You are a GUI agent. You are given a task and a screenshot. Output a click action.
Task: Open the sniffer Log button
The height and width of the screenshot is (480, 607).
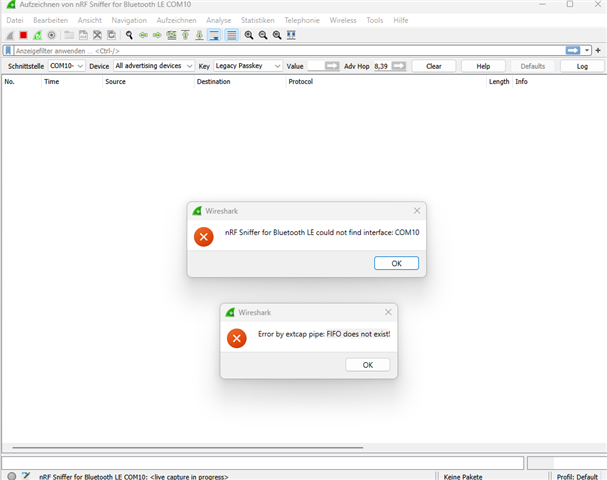[582, 66]
